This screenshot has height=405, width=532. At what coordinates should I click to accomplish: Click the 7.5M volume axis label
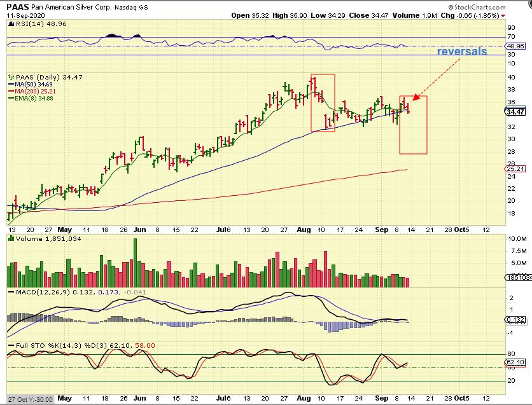pos(519,251)
